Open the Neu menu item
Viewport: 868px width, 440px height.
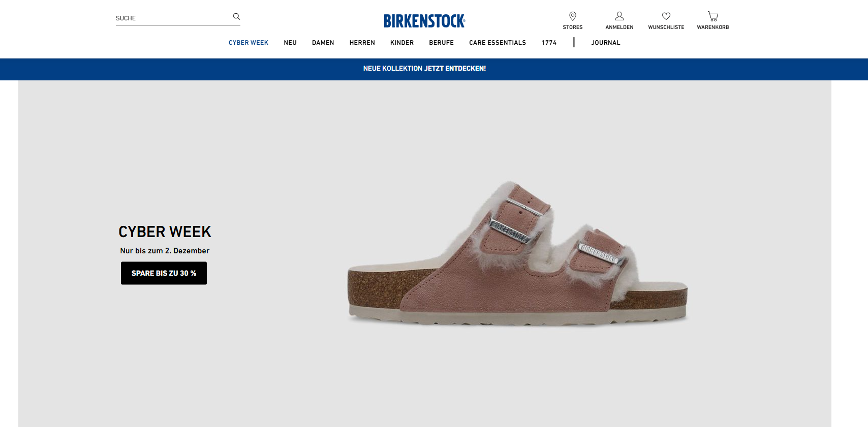(290, 43)
